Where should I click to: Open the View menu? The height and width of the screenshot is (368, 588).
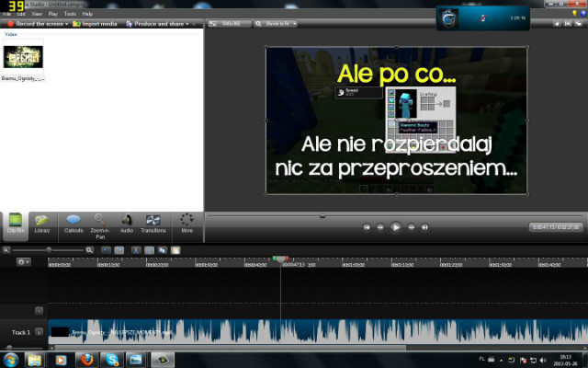(x=37, y=14)
